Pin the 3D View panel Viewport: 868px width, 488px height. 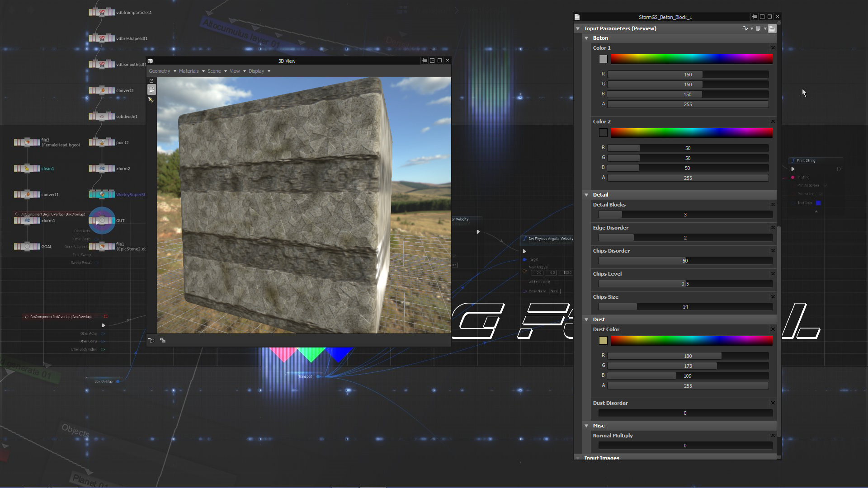425,61
